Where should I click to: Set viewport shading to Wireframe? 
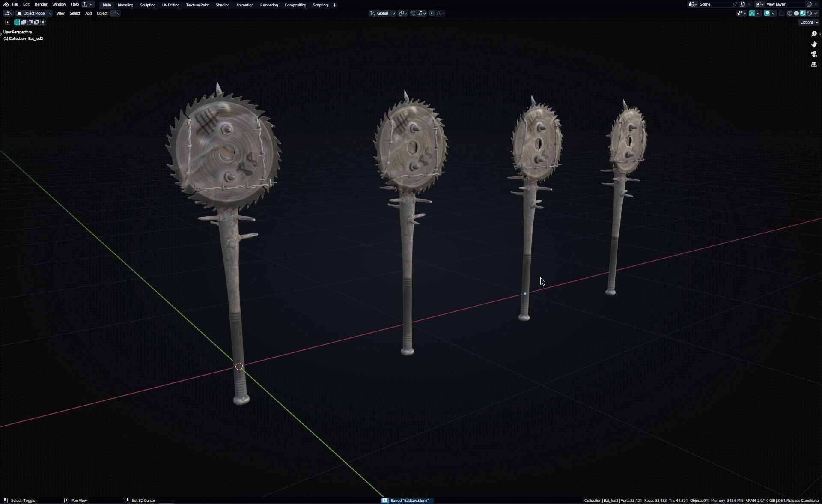click(790, 13)
